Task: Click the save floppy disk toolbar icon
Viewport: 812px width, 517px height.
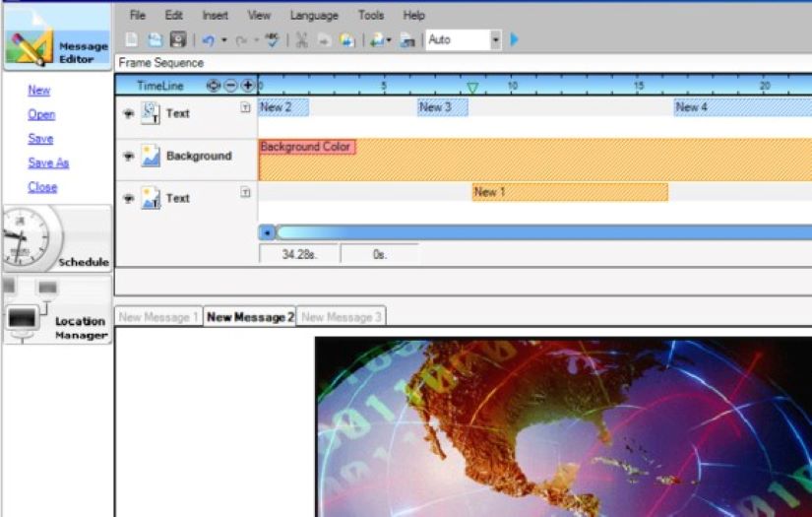Action: click(177, 40)
